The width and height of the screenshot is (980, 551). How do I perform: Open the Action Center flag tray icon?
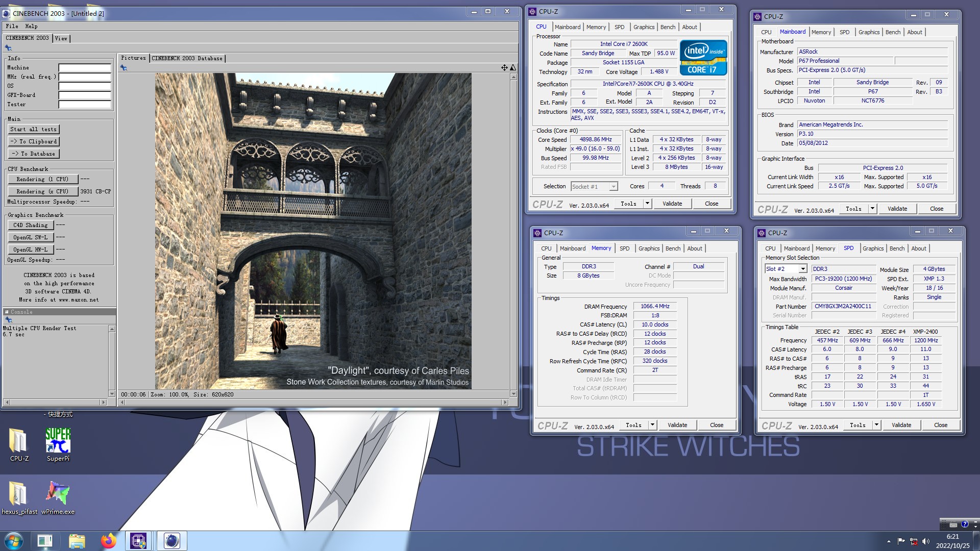click(x=901, y=541)
